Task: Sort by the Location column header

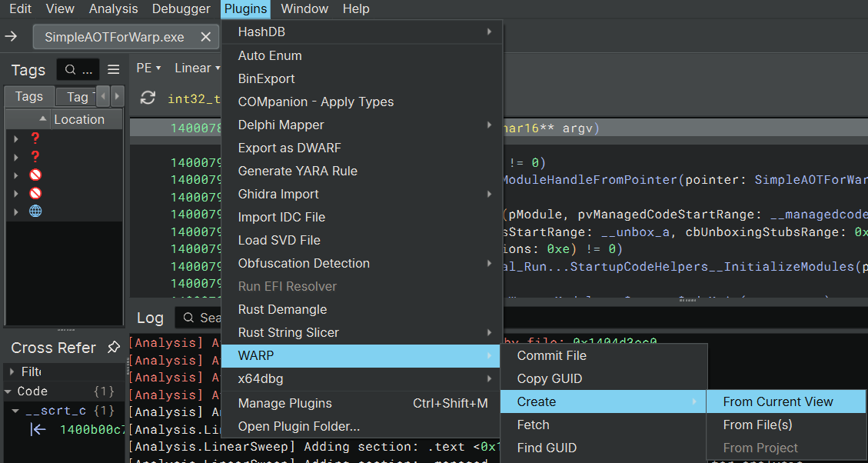Action: [x=78, y=119]
